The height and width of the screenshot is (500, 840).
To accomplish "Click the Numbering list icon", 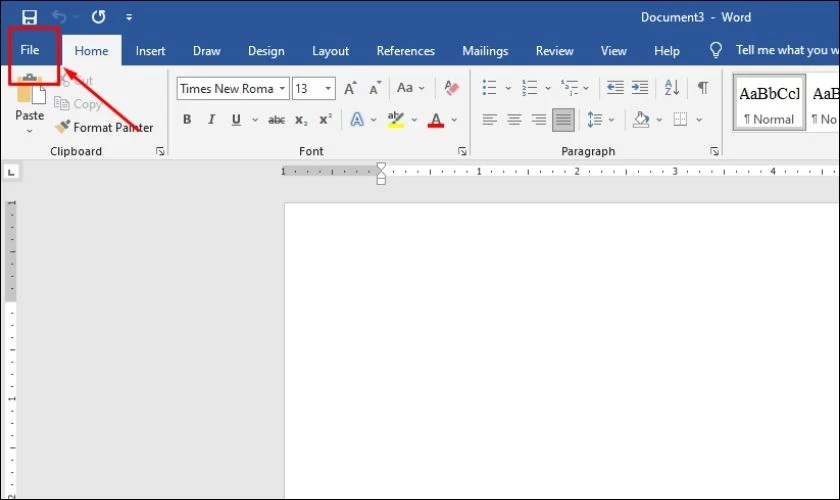I will (x=529, y=87).
